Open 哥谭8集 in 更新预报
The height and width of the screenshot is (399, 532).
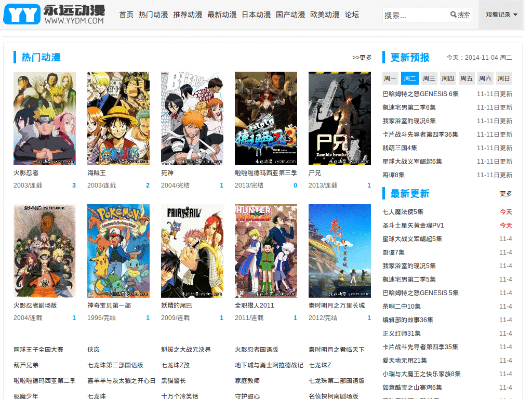[394, 175]
